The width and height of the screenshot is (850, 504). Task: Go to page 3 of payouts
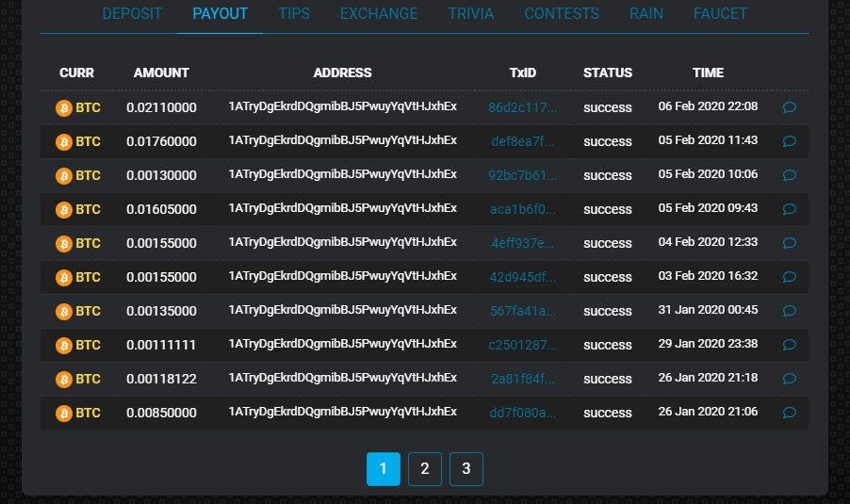pos(466,469)
